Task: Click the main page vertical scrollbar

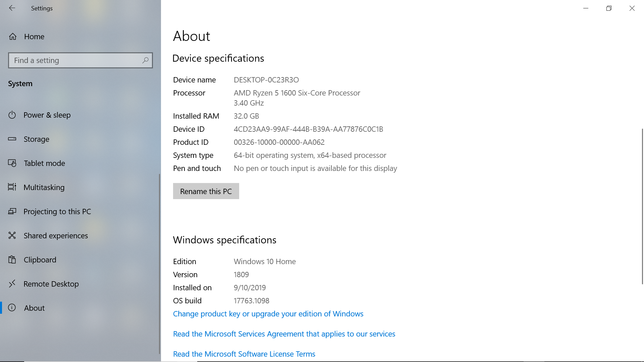Action: (x=642, y=206)
